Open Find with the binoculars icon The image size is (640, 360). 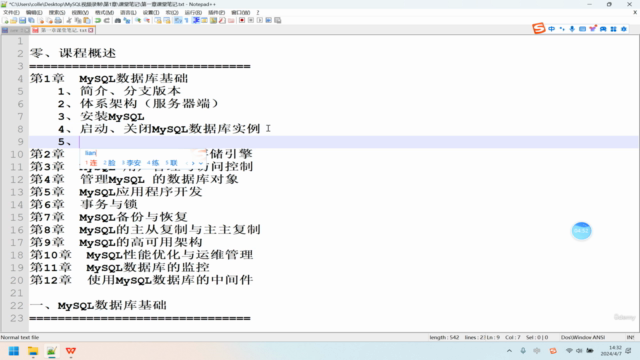(x=118, y=20)
